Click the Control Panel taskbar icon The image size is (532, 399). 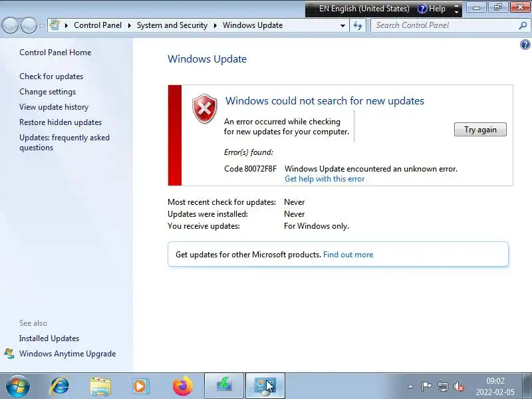coord(265,386)
